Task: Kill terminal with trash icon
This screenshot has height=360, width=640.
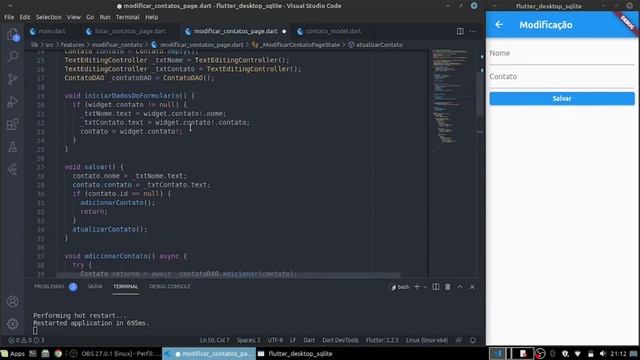Action: tap(448, 287)
